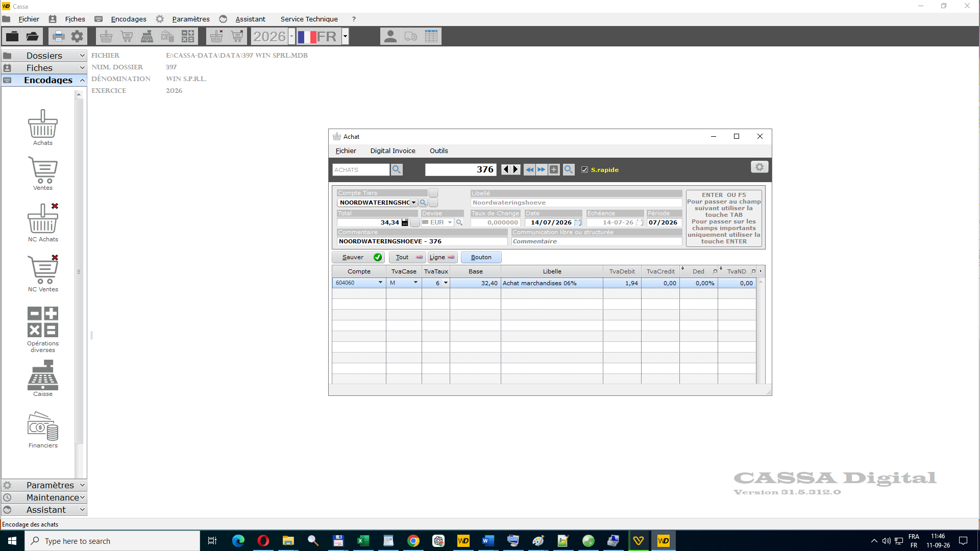
Task: Open Excel from Windows taskbar
Action: tap(363, 541)
